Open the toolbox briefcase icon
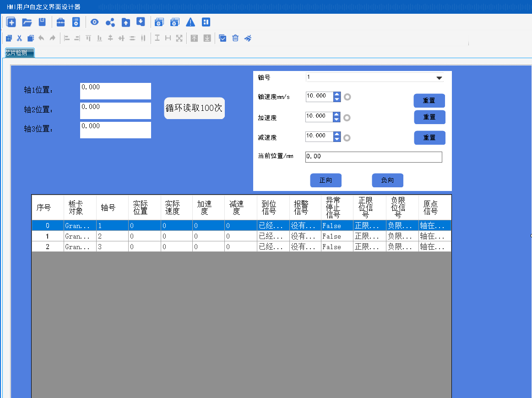532x398 pixels. (61, 22)
